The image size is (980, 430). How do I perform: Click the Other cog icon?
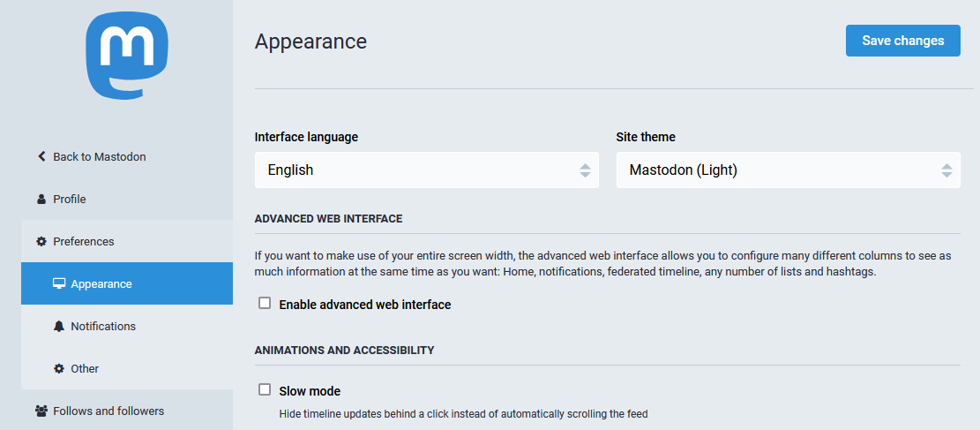[59, 369]
